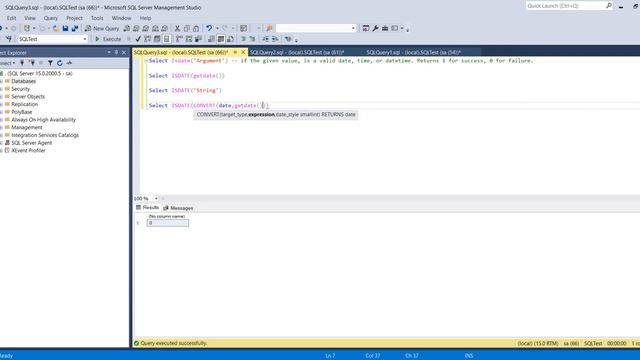Click the Results tab in the output pane
The height and width of the screenshot is (360, 640).
[147, 208]
